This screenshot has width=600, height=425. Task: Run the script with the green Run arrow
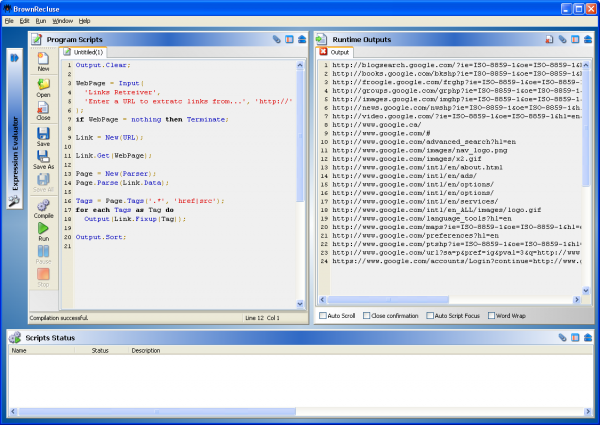(43, 230)
